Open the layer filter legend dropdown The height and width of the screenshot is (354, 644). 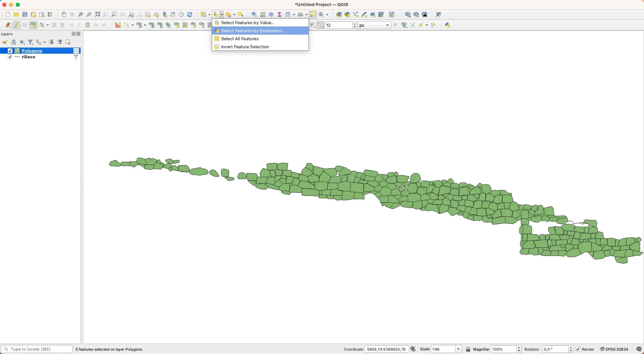pyautogui.click(x=31, y=42)
